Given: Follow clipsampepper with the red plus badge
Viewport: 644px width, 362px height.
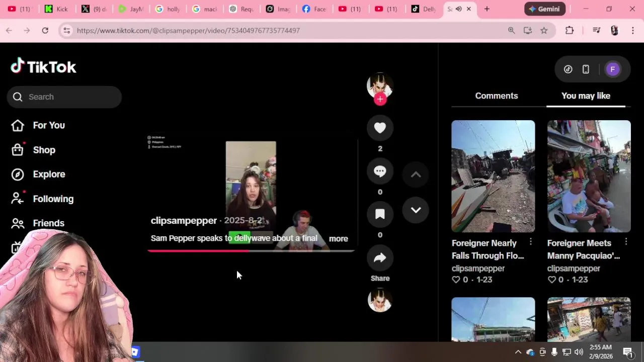Looking at the screenshot, I should pyautogui.click(x=380, y=99).
